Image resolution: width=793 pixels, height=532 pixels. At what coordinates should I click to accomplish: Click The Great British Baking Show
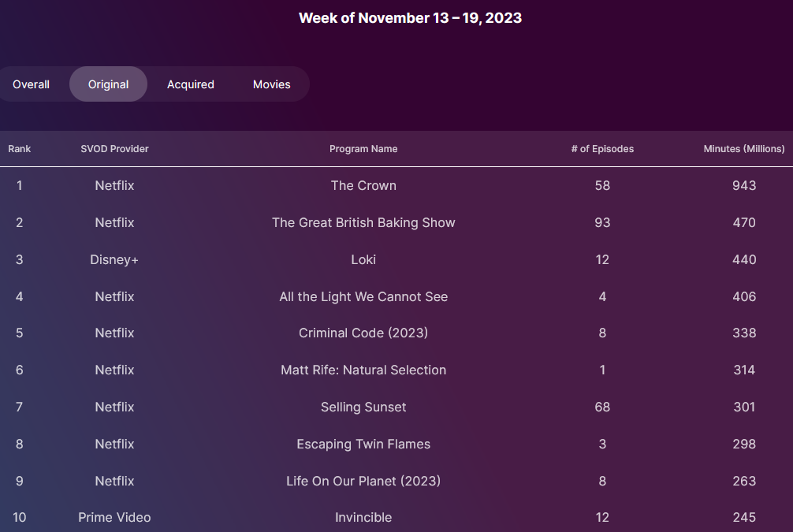[x=363, y=223]
